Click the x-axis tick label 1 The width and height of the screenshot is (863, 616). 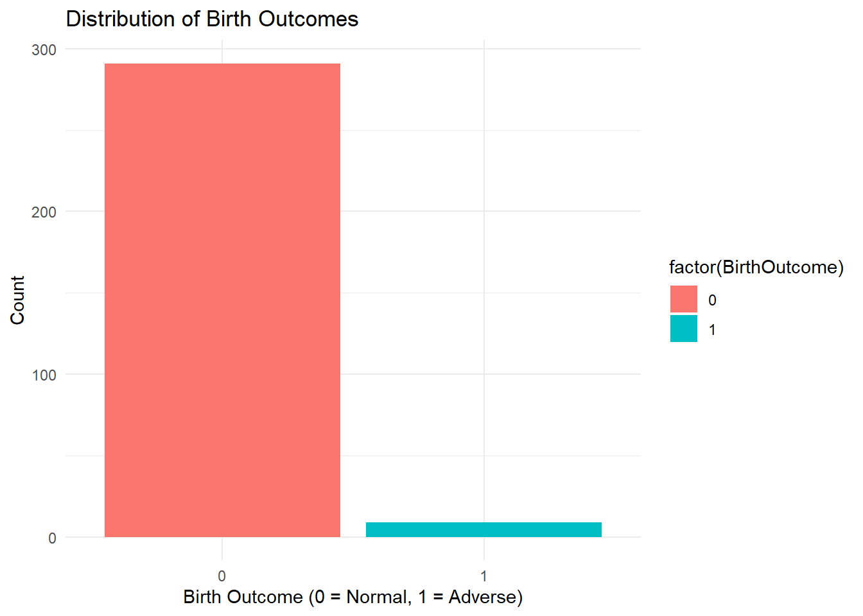pos(484,576)
